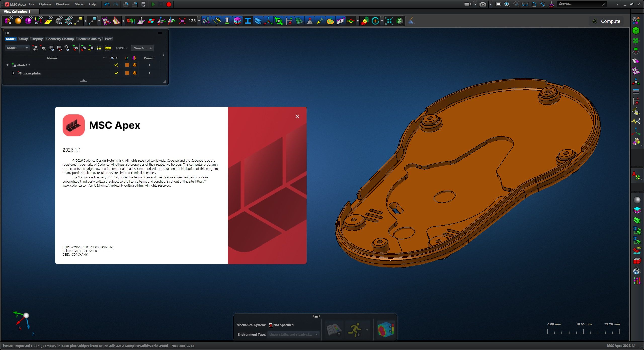Click the Undo arrow in the top toolbar

107,4
